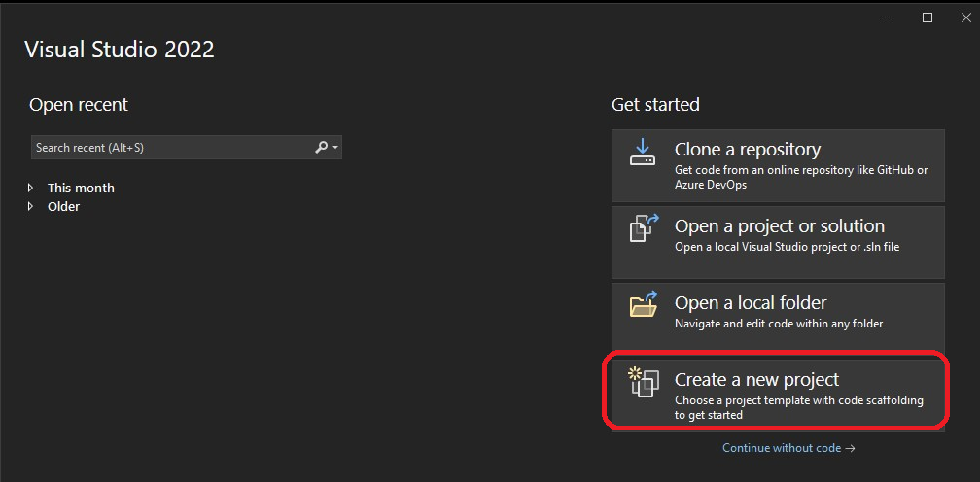This screenshot has width=980, height=482.
Task: Click the Get started heading
Action: point(655,104)
